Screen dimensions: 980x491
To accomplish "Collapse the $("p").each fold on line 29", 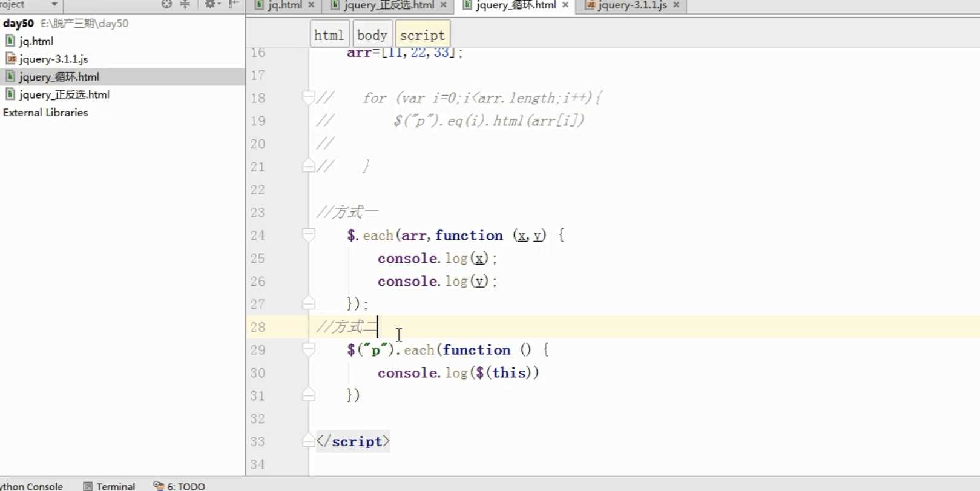I will click(309, 349).
